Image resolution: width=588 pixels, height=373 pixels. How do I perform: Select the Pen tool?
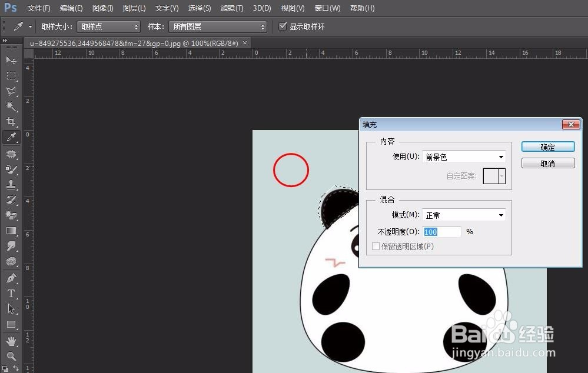[x=11, y=278]
